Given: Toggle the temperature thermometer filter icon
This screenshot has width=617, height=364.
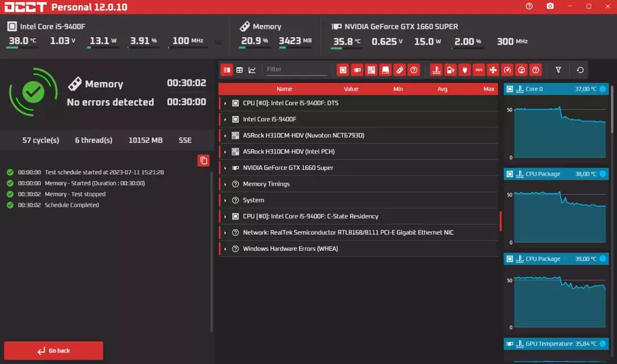Looking at the screenshot, I should [437, 70].
